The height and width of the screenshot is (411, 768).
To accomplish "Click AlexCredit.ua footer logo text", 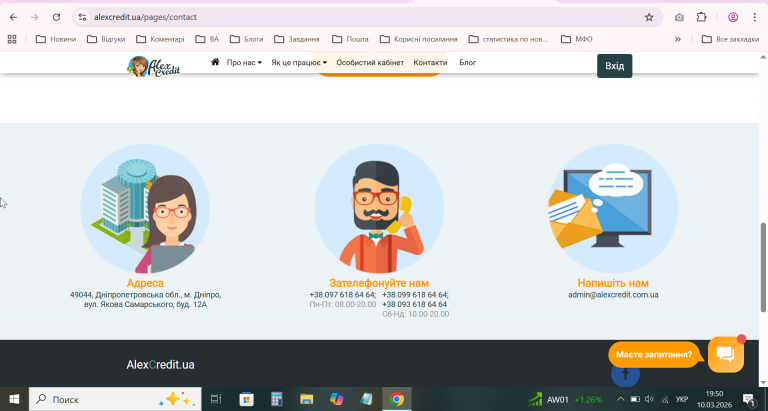I will (160, 365).
